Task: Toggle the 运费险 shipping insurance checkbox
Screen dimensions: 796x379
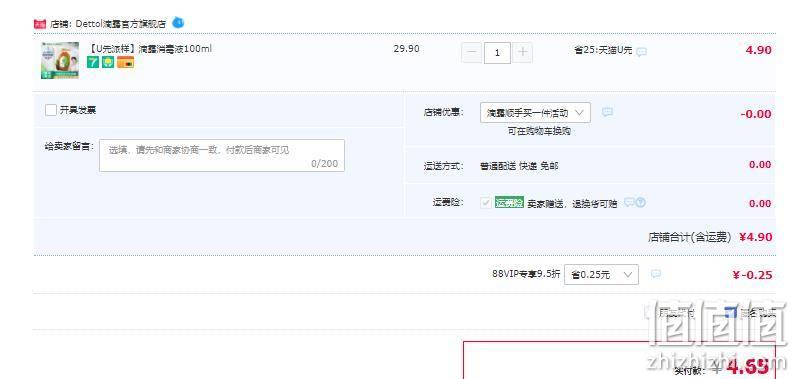Action: tap(486, 203)
